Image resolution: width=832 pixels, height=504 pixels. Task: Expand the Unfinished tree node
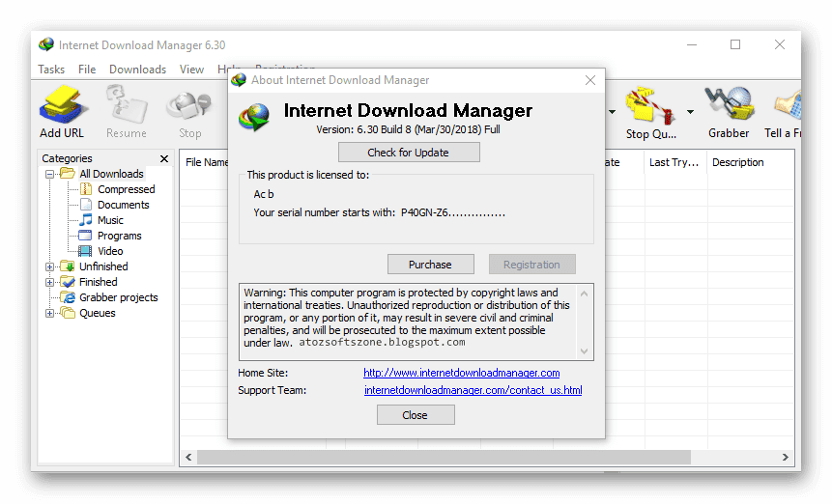[49, 266]
